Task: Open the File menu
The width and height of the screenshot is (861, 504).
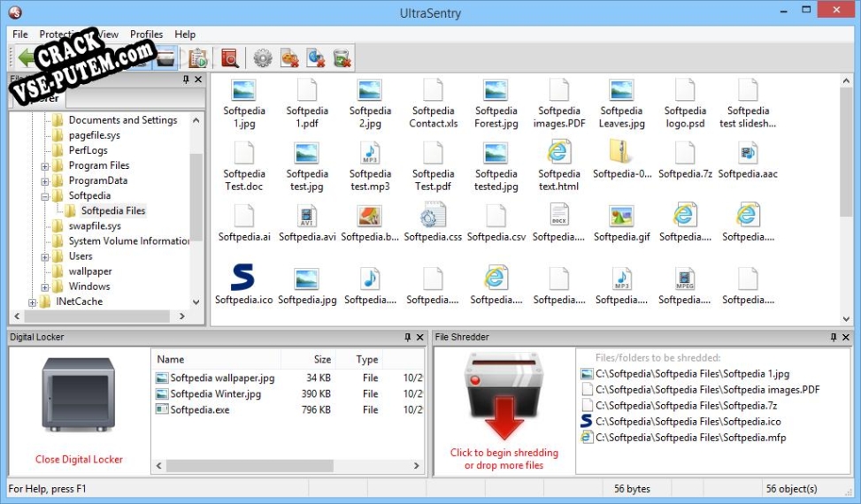Action: 20,34
